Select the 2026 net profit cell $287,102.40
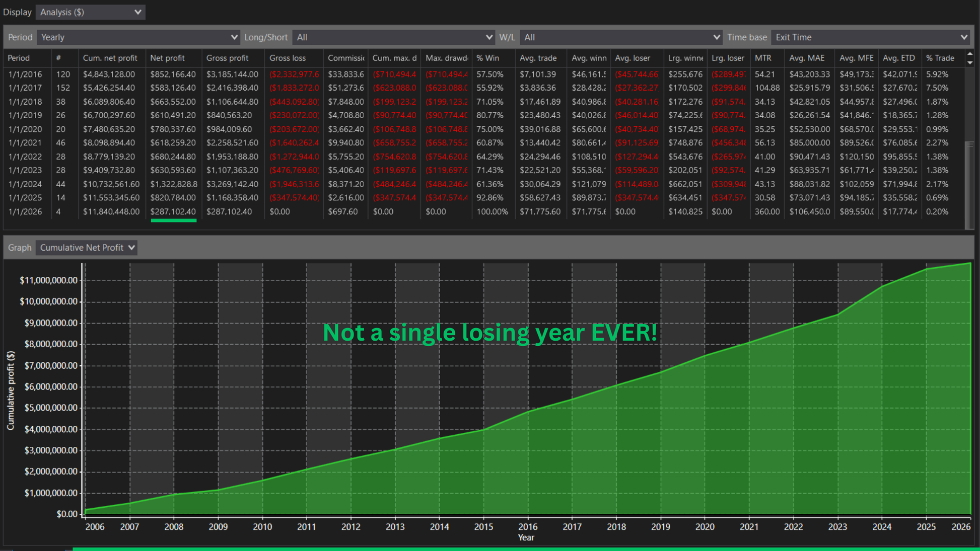This screenshot has height=551, width=980. (x=173, y=211)
